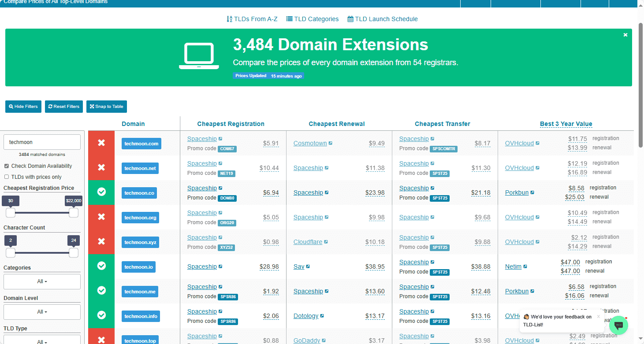Open the Categories All dropdown
Viewport: 644px width, 344px height.
click(x=42, y=281)
